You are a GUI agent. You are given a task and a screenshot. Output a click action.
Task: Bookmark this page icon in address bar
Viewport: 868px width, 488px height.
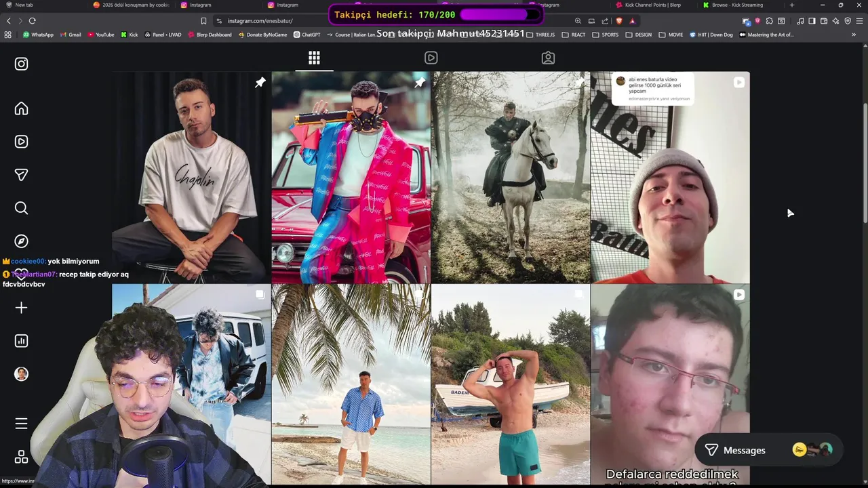click(203, 21)
